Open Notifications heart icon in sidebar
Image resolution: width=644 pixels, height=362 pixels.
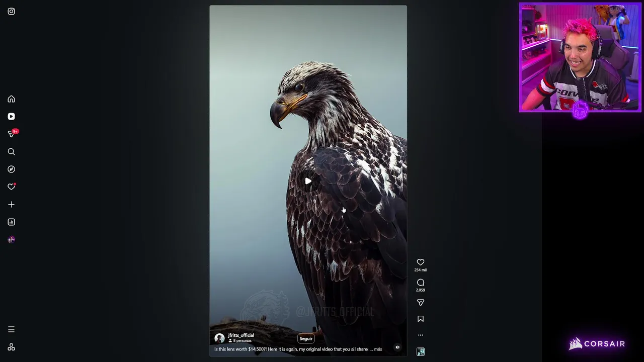click(x=11, y=187)
